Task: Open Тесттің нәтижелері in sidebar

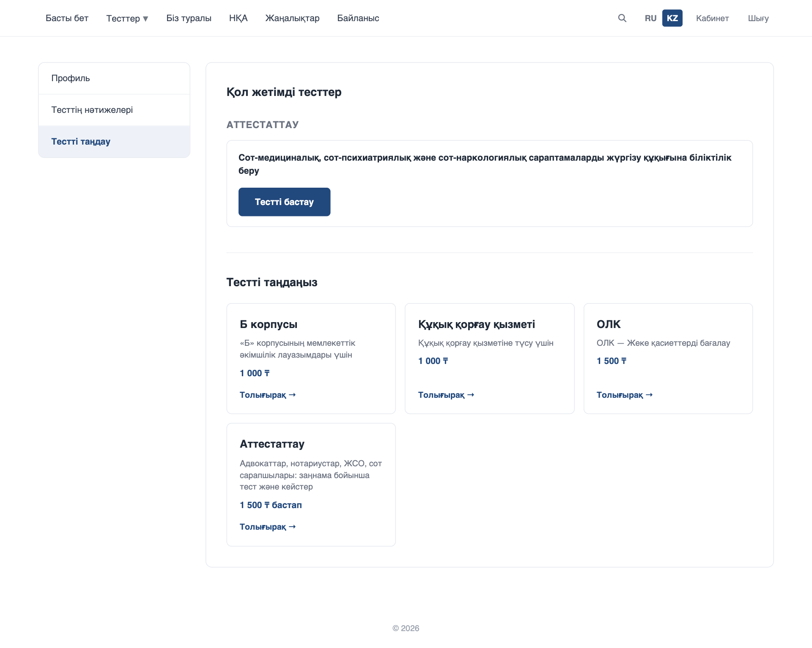Action: [x=114, y=110]
